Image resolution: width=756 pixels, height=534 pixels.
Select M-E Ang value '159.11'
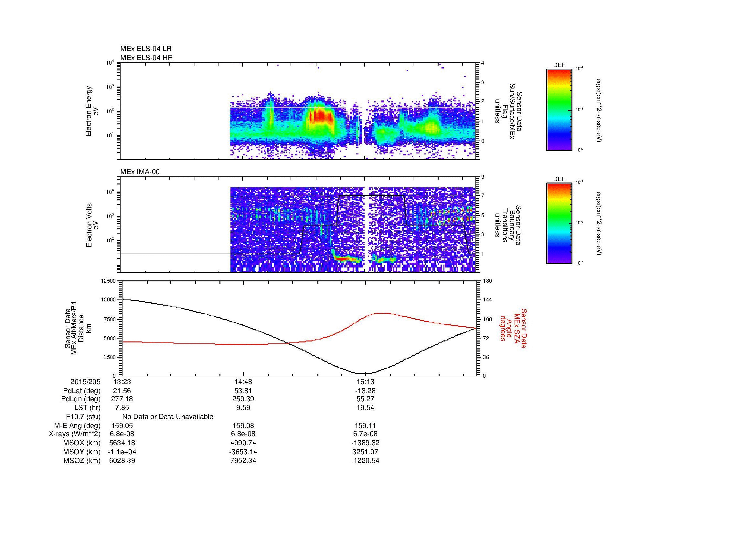[365, 425]
